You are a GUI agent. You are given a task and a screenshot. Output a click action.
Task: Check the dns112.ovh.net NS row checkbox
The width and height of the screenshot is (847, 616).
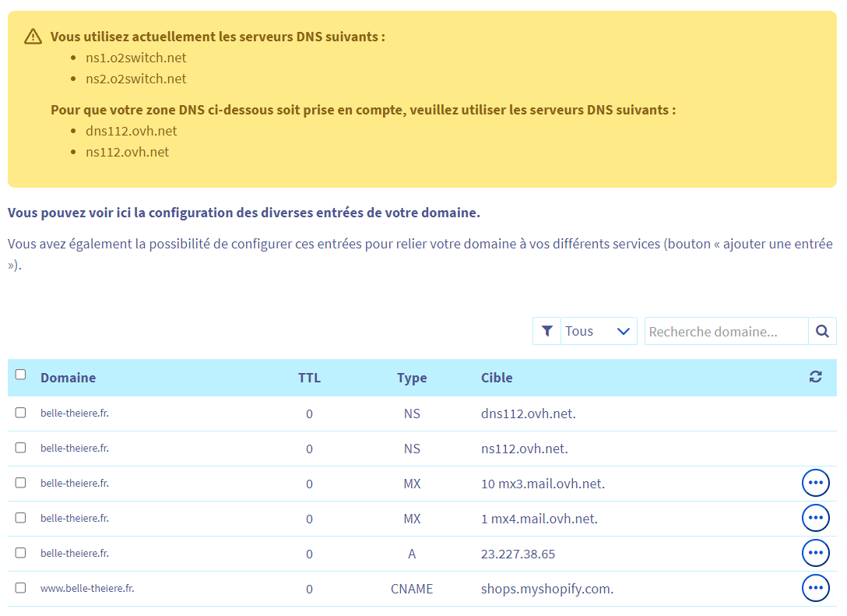(x=20, y=413)
